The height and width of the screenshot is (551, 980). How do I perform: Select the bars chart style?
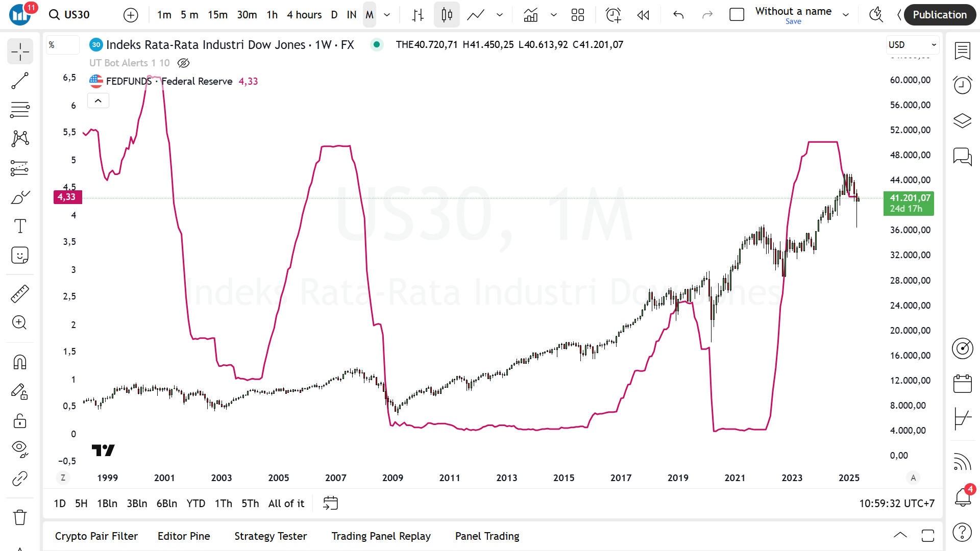pos(418,15)
